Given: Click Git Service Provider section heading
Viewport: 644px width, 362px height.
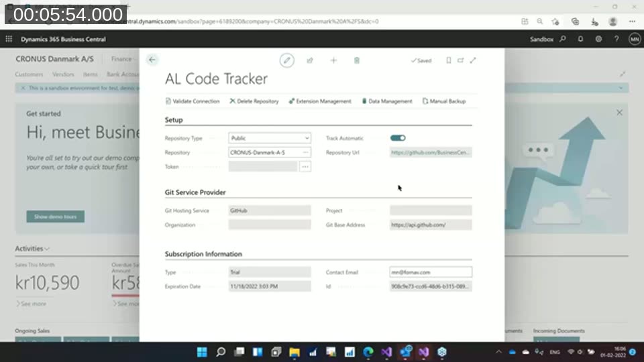Looking at the screenshot, I should coord(195,192).
